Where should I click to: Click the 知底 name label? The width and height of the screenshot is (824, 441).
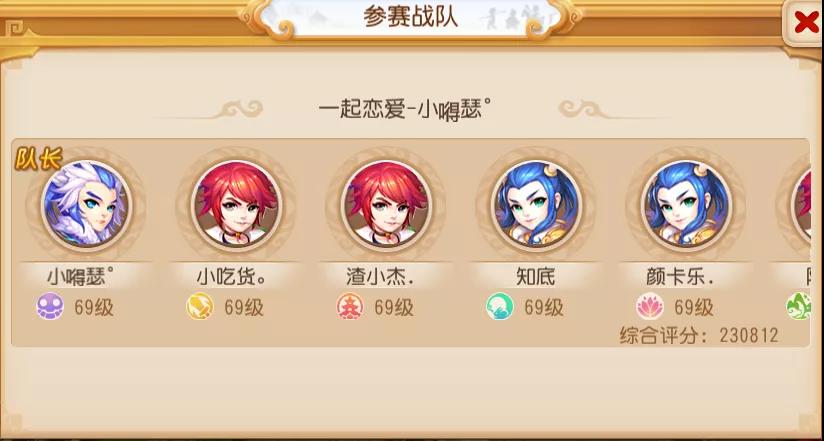[535, 276]
